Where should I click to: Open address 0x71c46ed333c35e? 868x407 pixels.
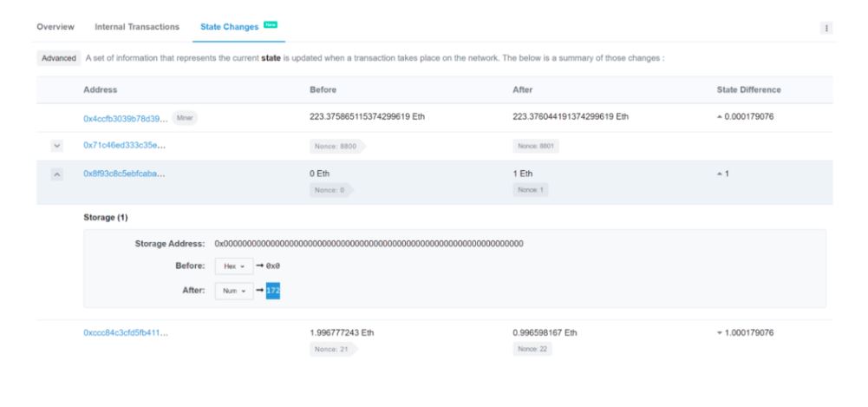(125, 145)
